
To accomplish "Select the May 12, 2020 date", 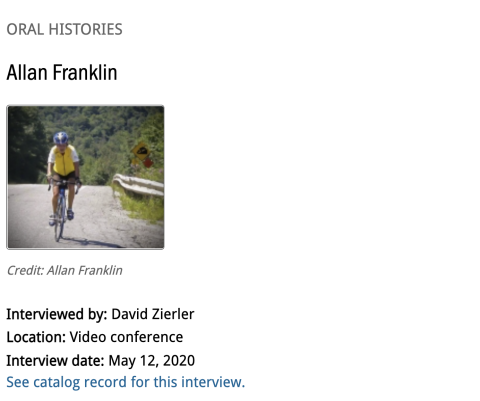I will pyautogui.click(x=152, y=361).
